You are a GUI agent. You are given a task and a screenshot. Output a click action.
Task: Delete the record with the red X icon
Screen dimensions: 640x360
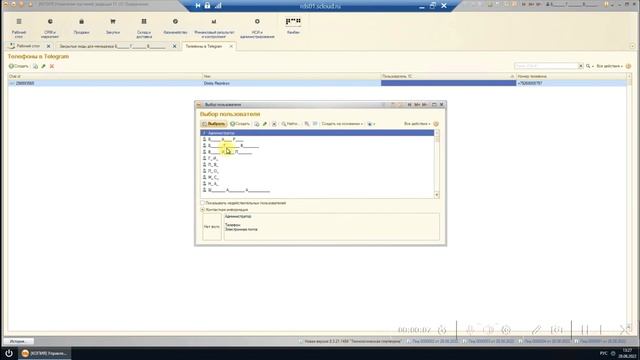(52, 66)
